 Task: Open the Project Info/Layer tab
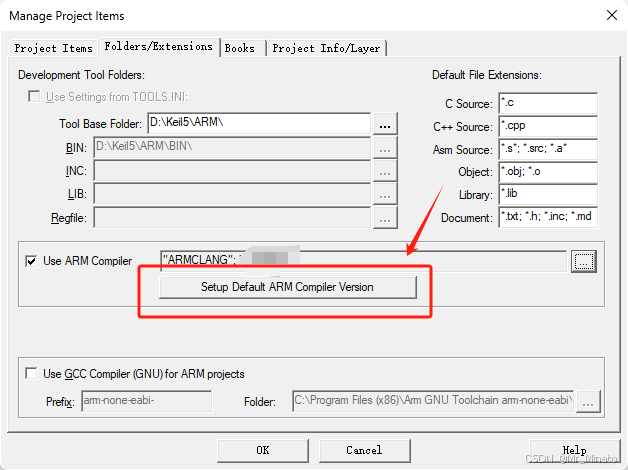point(326,48)
